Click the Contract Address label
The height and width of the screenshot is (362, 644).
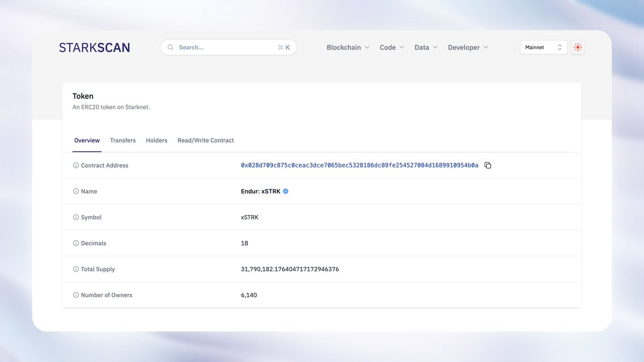105,166
